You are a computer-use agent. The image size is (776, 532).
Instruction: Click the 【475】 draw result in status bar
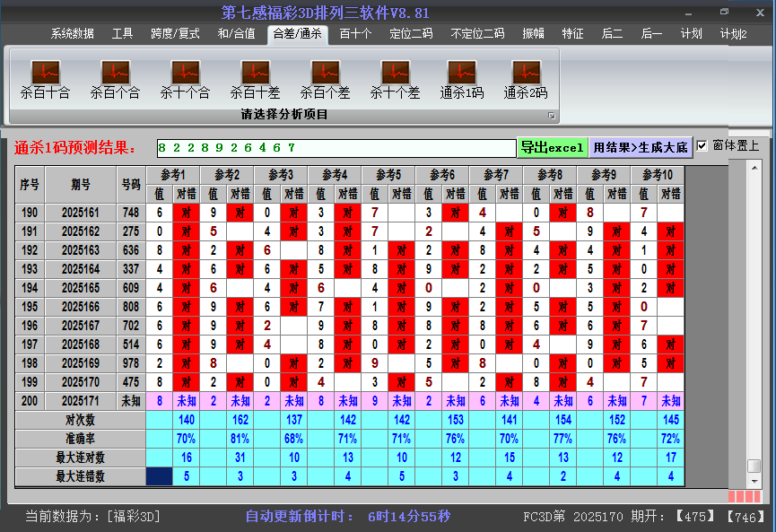(x=695, y=517)
